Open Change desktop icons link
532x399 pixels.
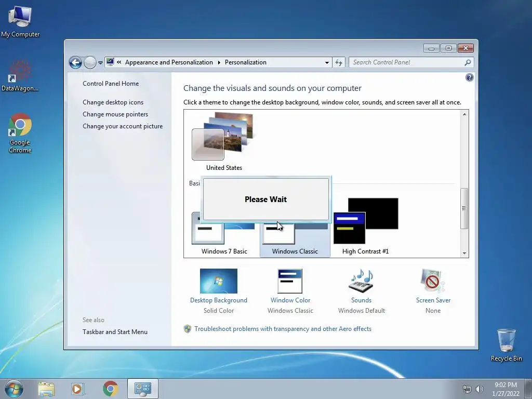pos(113,102)
